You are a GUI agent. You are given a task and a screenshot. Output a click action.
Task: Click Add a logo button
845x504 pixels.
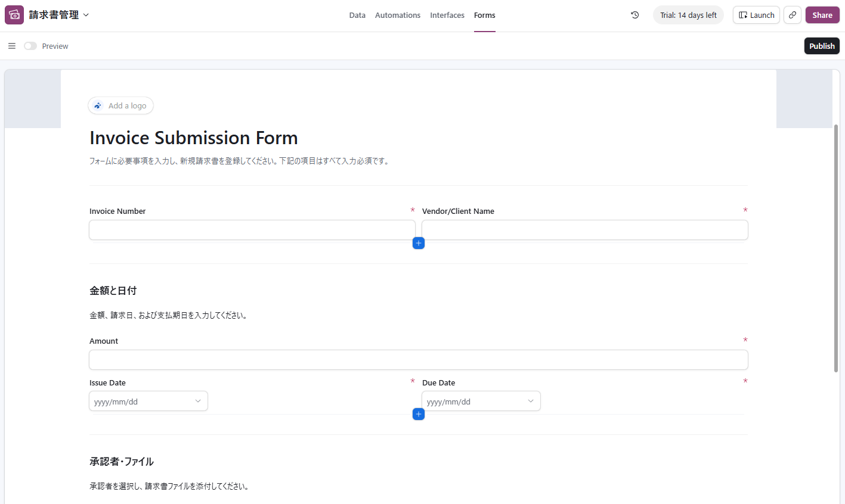(x=121, y=105)
